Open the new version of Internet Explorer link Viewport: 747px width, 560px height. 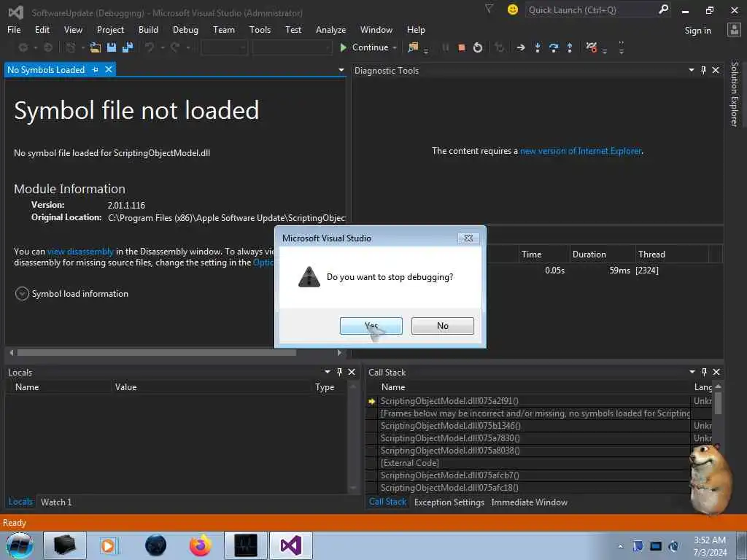(581, 151)
